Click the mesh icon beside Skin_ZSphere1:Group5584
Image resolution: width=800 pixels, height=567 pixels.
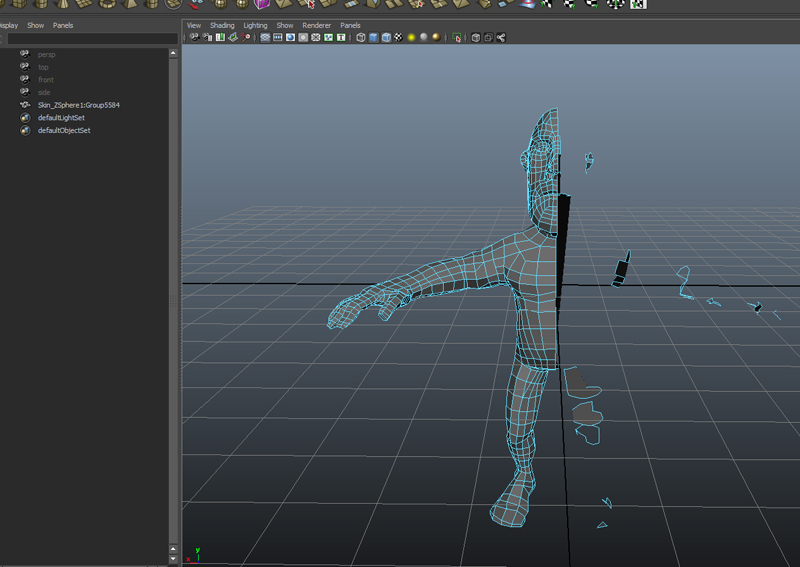[x=25, y=105]
